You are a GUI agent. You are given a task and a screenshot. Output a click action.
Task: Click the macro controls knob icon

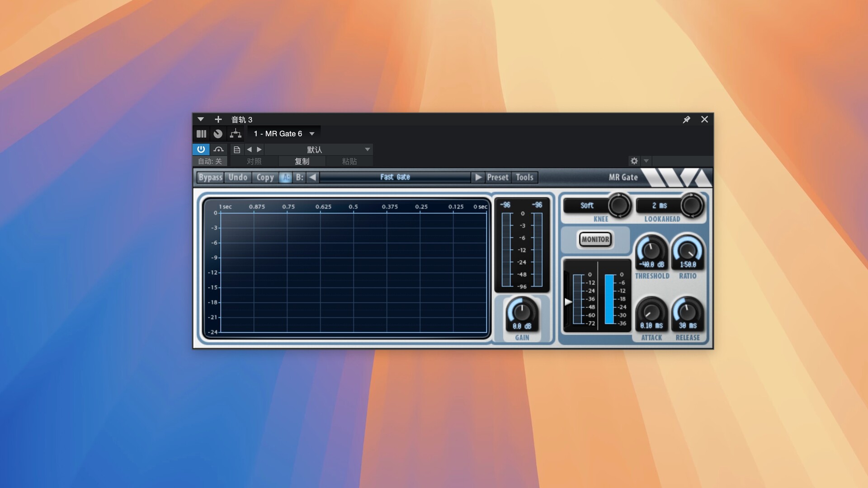coord(218,134)
